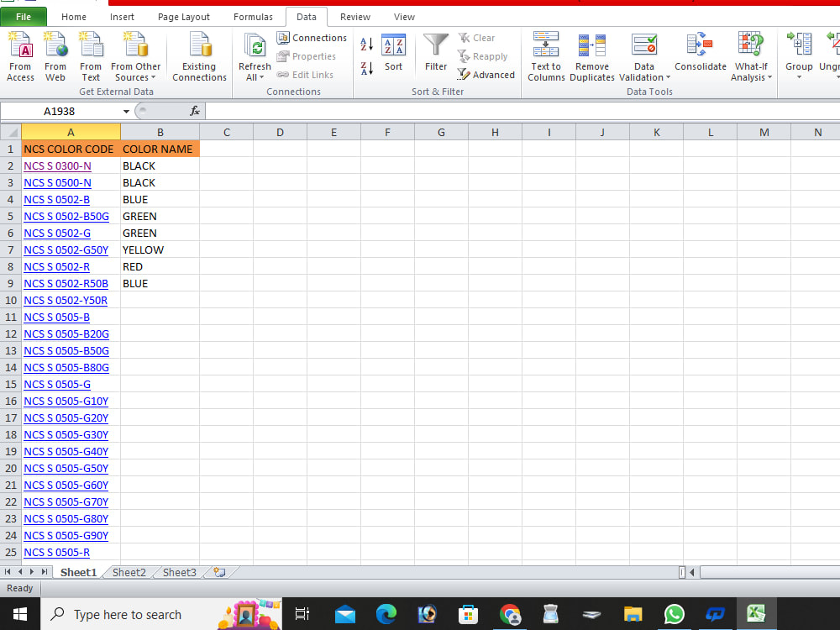840x630 pixels.
Task: Open hyperlink NCS S 0502-Y50R
Action: pos(66,301)
